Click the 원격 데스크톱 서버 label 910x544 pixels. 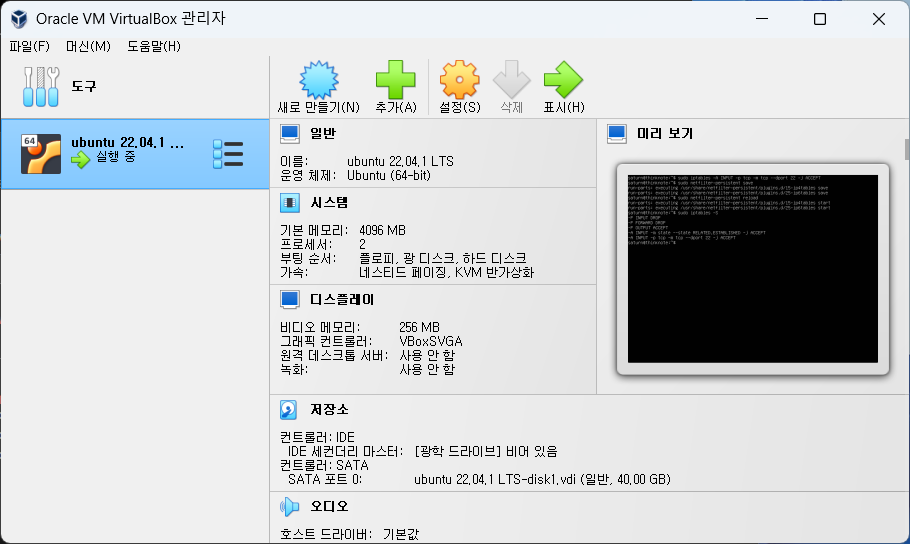pos(334,355)
